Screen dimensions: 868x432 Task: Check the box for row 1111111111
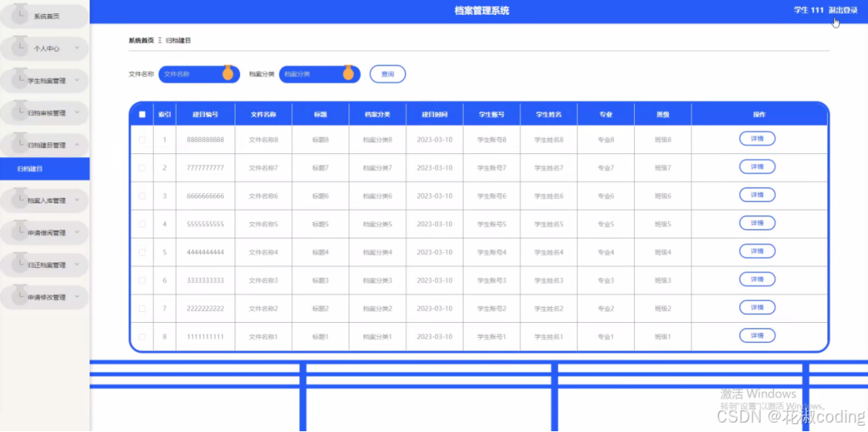tap(142, 337)
